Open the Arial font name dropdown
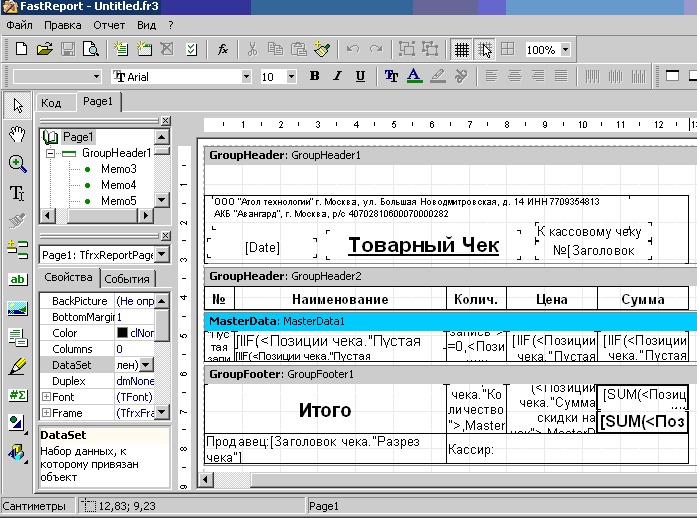 [x=246, y=76]
